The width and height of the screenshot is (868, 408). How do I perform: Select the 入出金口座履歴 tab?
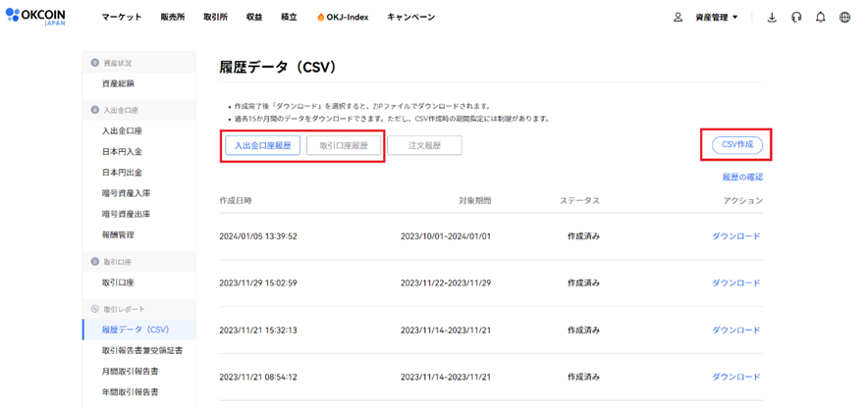(262, 145)
